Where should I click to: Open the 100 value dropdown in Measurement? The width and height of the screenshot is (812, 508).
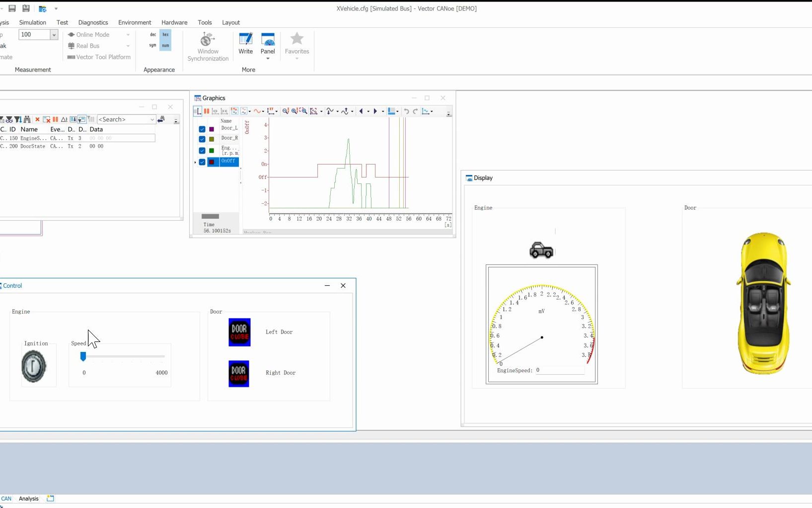[x=54, y=35]
